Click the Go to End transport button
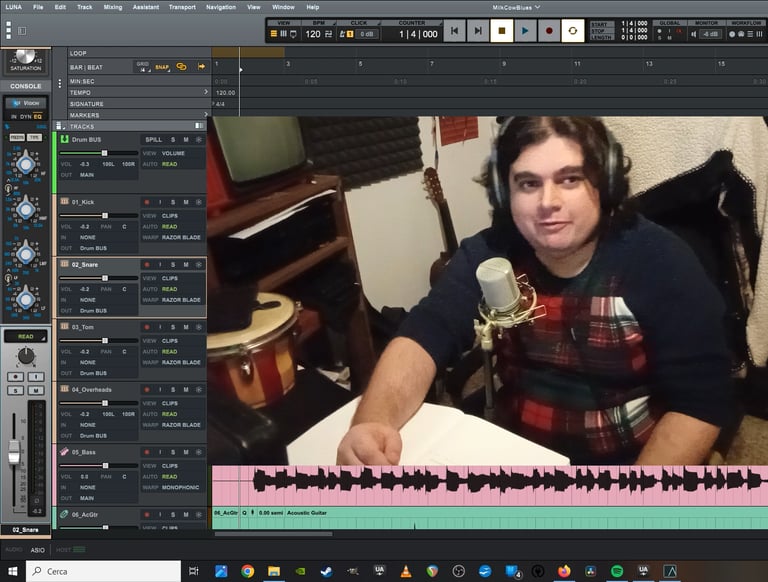This screenshot has width=768, height=582. point(478,31)
